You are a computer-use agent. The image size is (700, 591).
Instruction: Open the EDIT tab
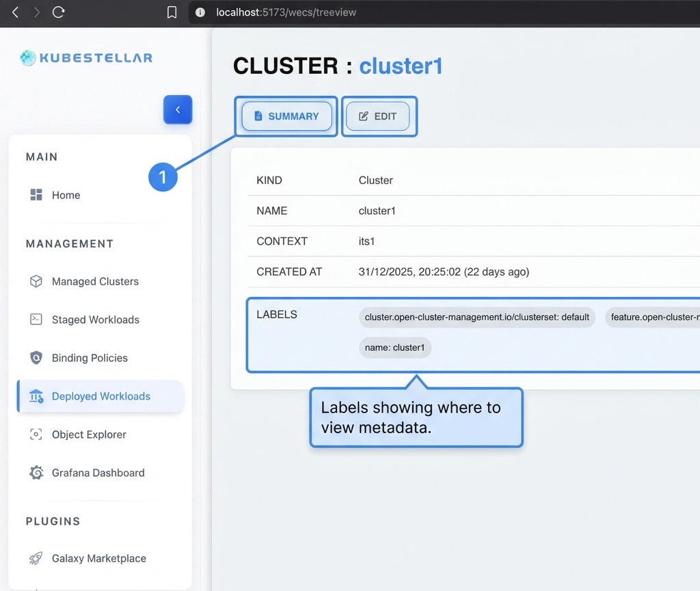pos(379,116)
